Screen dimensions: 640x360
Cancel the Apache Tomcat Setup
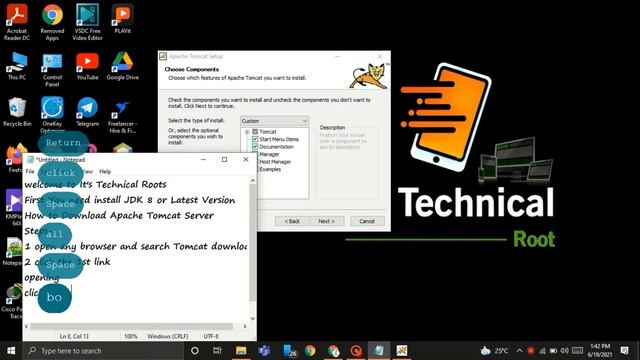367,221
